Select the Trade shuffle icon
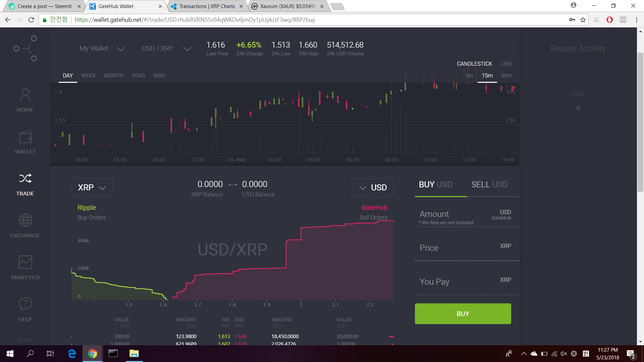This screenshot has height=362, width=644. coord(25,179)
